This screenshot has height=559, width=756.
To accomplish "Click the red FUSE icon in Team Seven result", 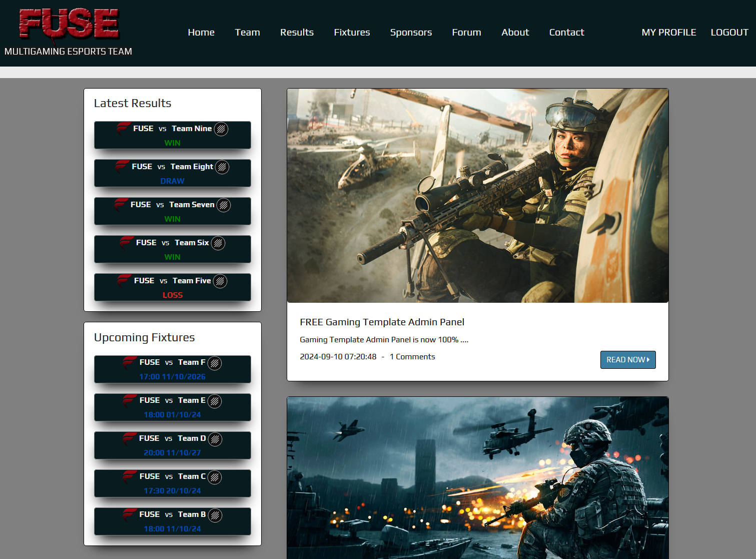I will 121,204.
